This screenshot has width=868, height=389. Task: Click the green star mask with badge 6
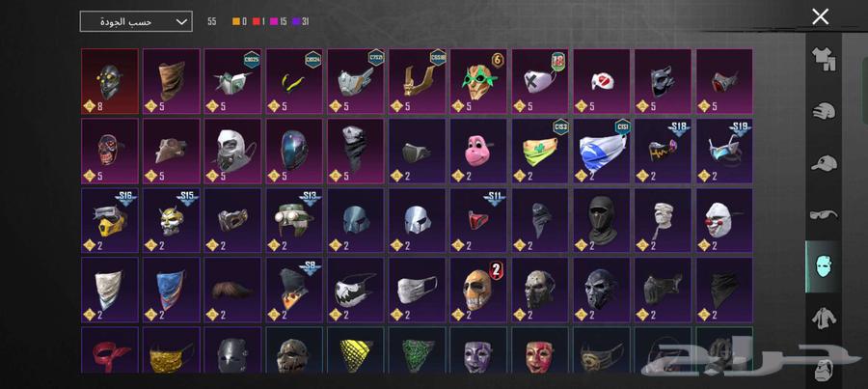478,81
